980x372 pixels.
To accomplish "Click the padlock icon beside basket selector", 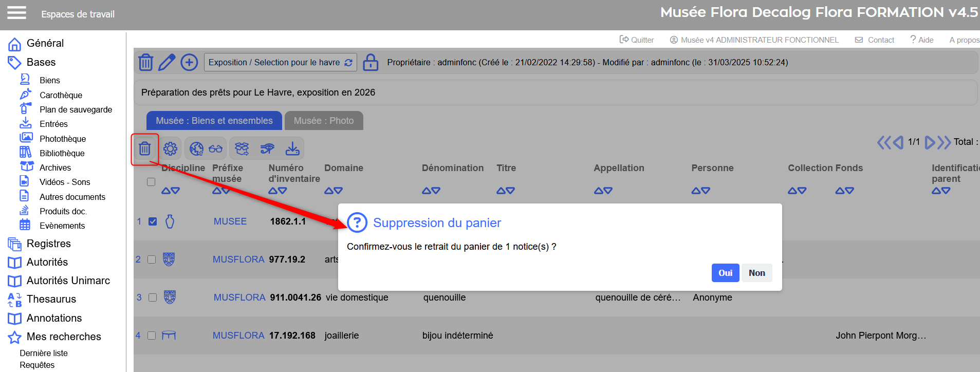I will click(x=371, y=63).
